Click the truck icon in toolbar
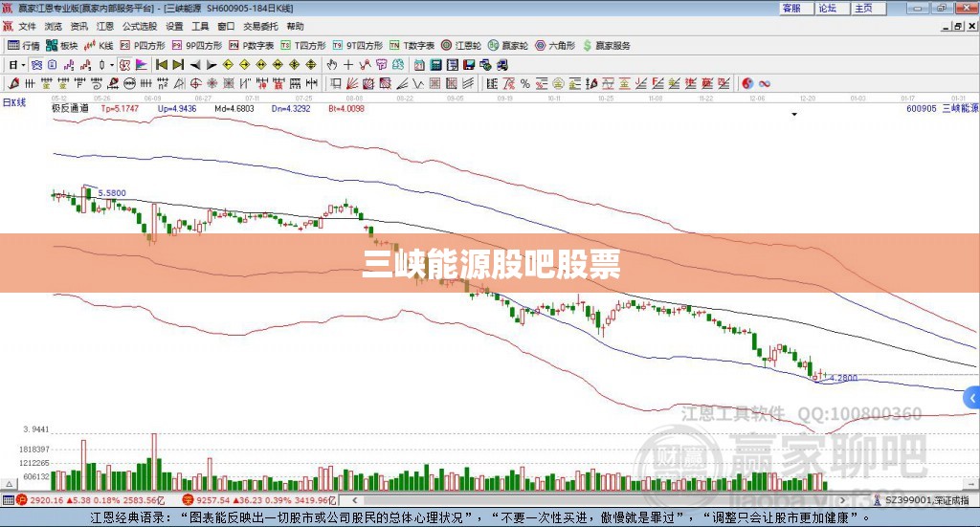The image size is (980, 527). pyautogui.click(x=502, y=65)
